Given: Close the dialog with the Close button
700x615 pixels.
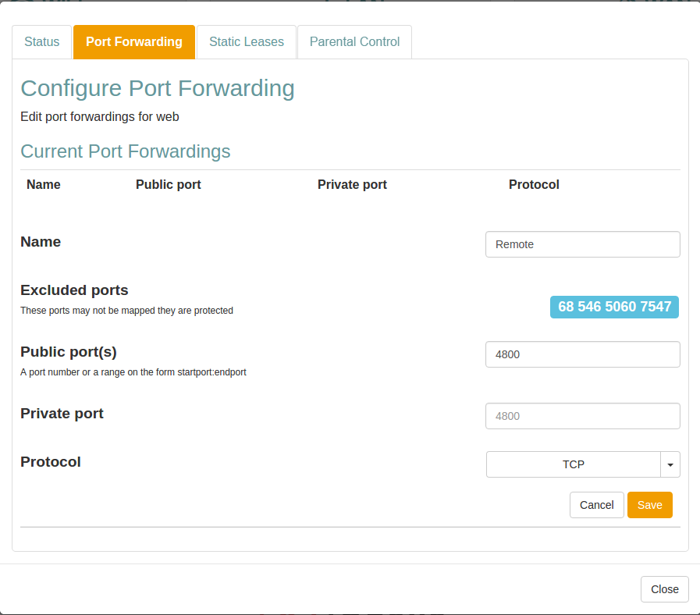Looking at the screenshot, I should (664, 589).
